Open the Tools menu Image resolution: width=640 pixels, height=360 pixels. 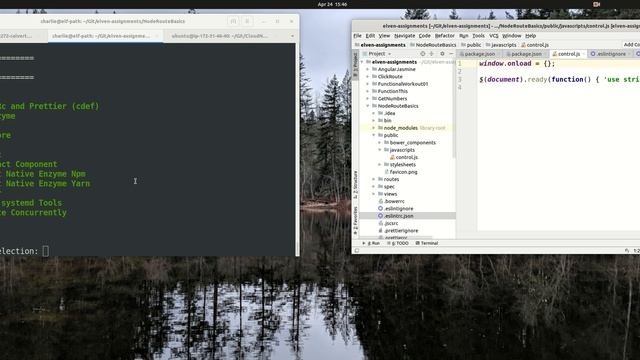tap(478, 36)
